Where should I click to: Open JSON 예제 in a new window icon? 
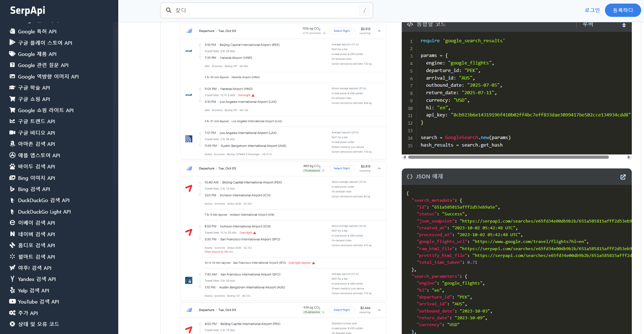pos(623,177)
